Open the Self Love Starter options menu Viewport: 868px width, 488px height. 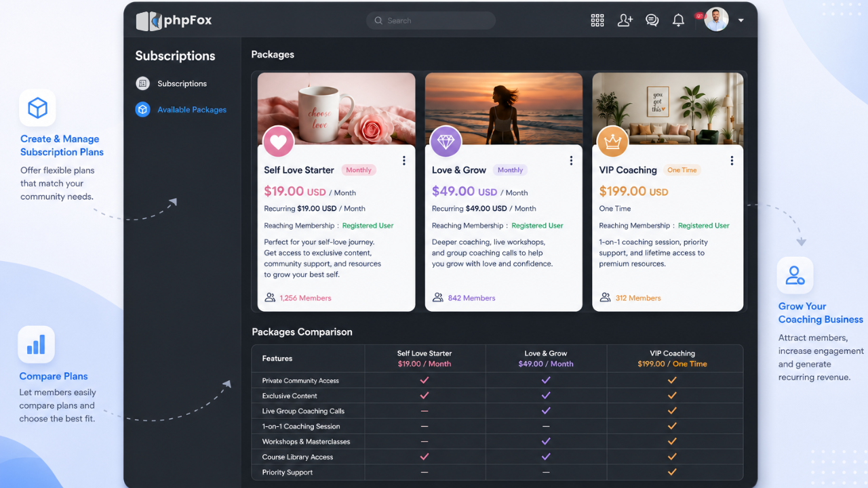click(x=403, y=161)
